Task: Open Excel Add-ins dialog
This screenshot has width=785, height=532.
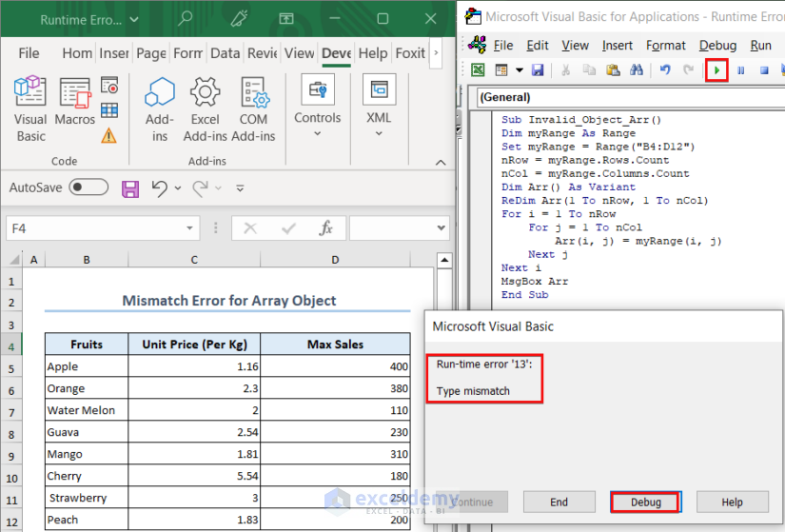Action: click(205, 109)
